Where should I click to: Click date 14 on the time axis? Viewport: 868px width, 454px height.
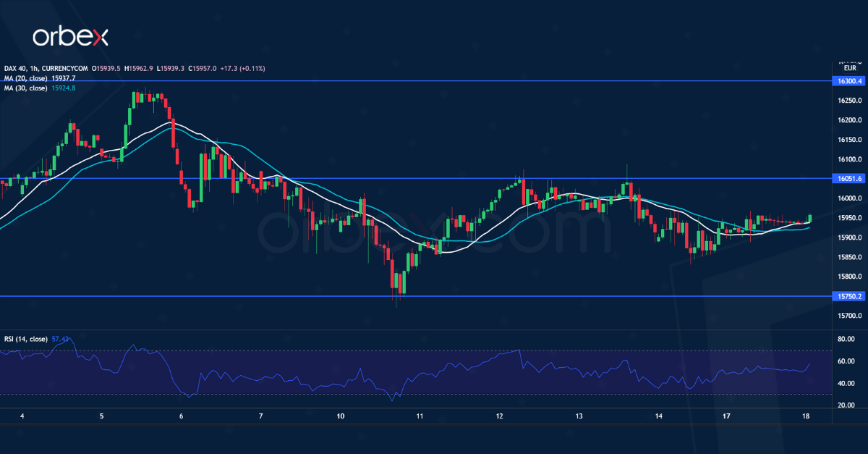pos(658,416)
